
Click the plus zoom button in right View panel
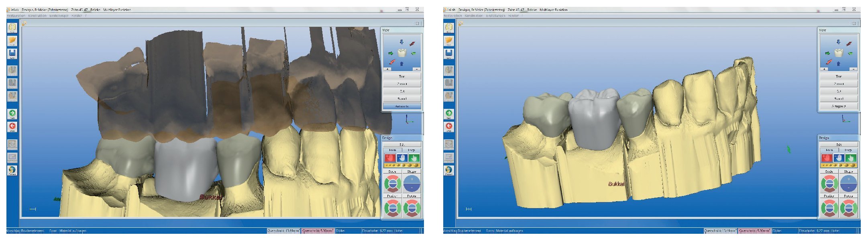(824, 69)
